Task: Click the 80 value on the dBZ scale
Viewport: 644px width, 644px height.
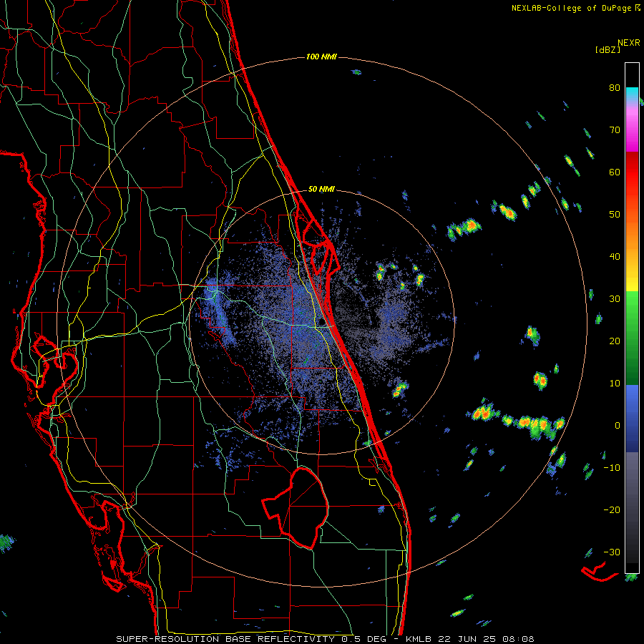Action: (615, 88)
